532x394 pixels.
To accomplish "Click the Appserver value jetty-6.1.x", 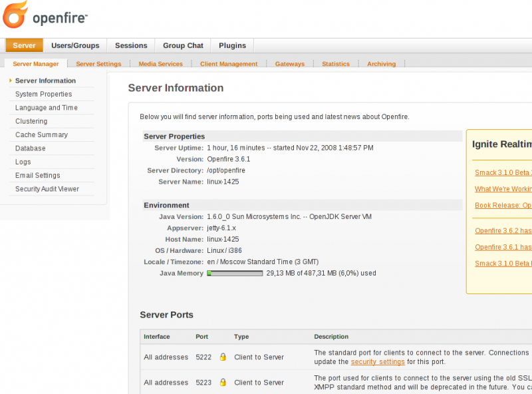I will (221, 228).
